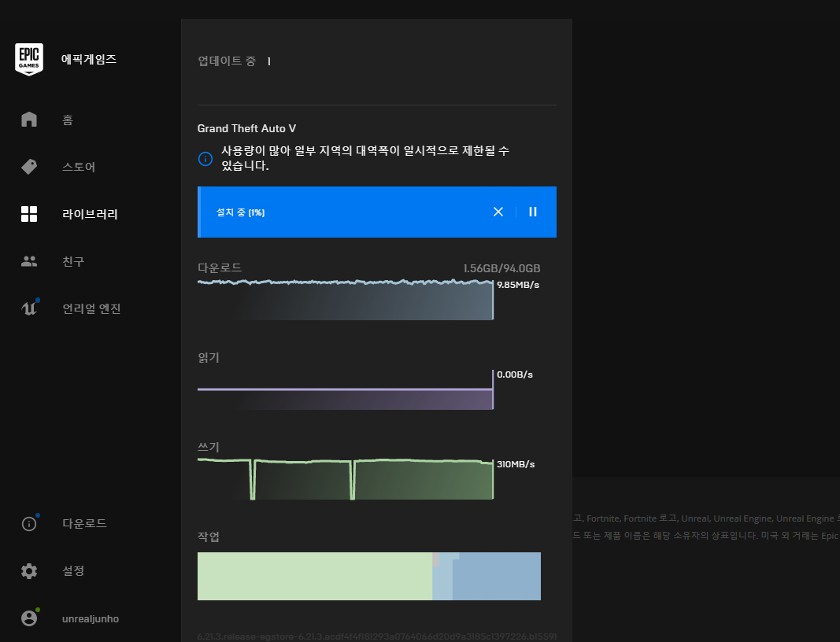
Task: Open the 다운로드 info icon in sidebar
Action: 29,523
